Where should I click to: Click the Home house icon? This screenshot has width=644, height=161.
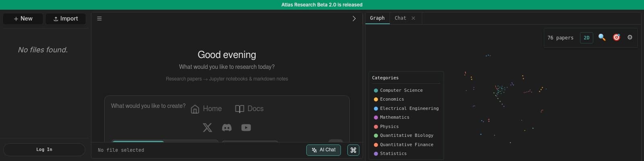point(195,109)
